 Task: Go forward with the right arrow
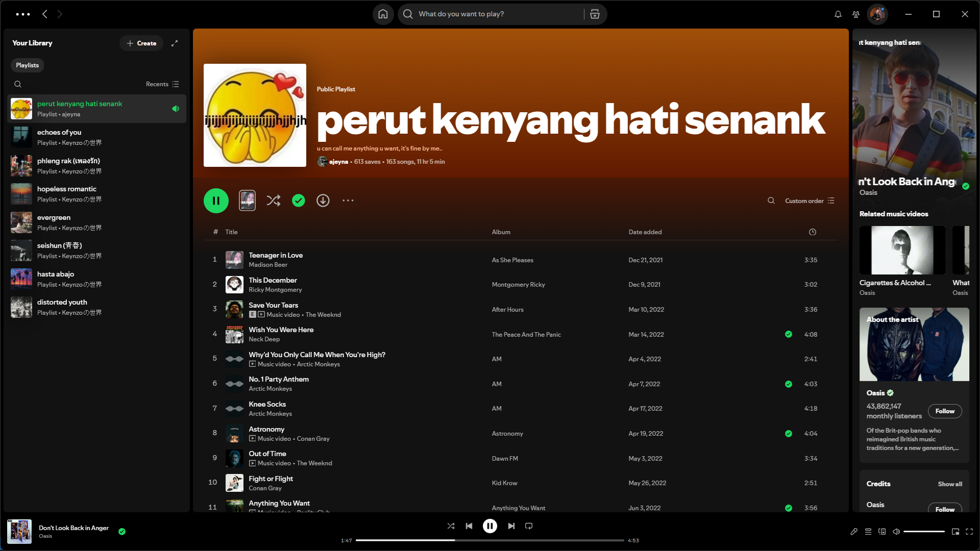tap(60, 14)
